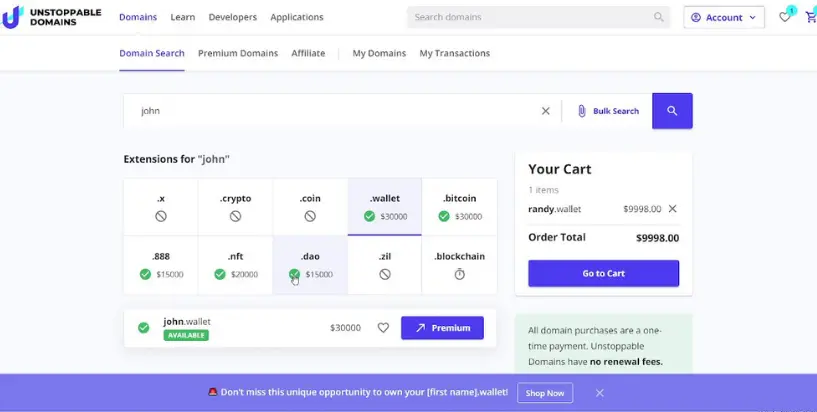Click the Extensions for "john" heading
The height and width of the screenshot is (412, 817).
177,159
